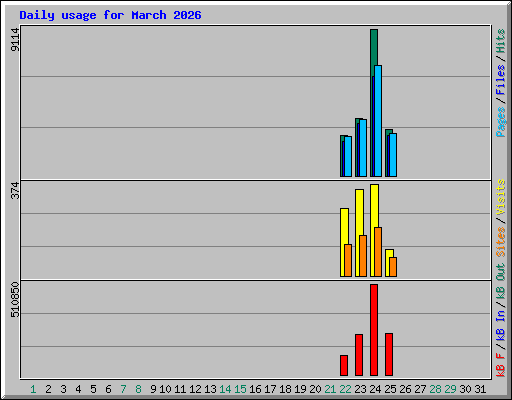512x400 pixels.
Task: Click green weekend day 7 on the x-axis
Action: [123, 389]
